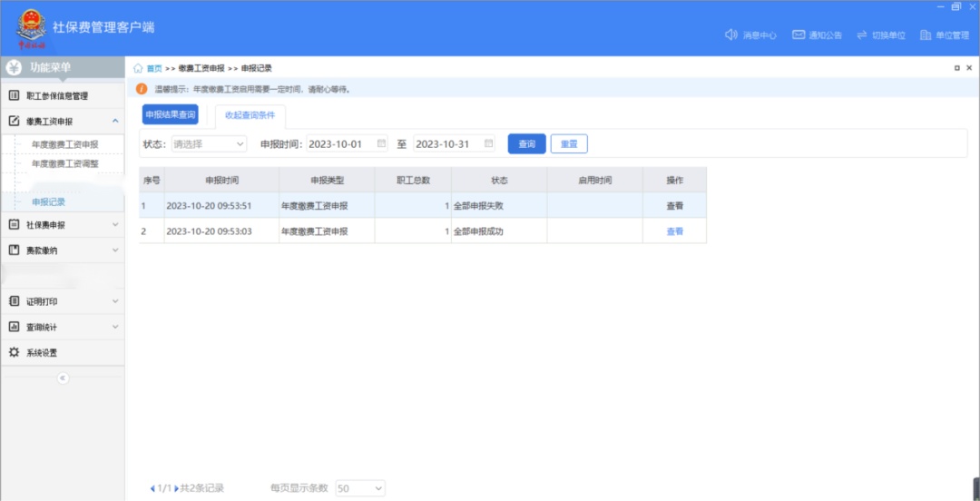
Task: Open 职工参保信息管理 menu item
Action: 56,95
